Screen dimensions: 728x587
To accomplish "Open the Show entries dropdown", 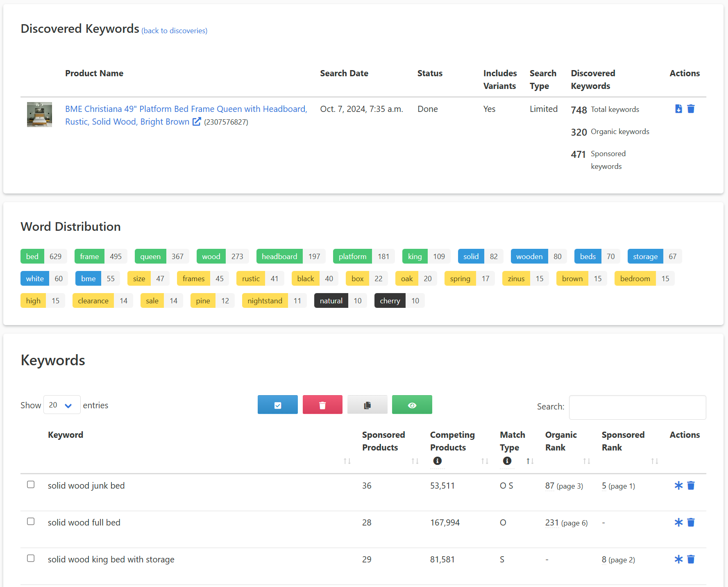I will coord(61,405).
